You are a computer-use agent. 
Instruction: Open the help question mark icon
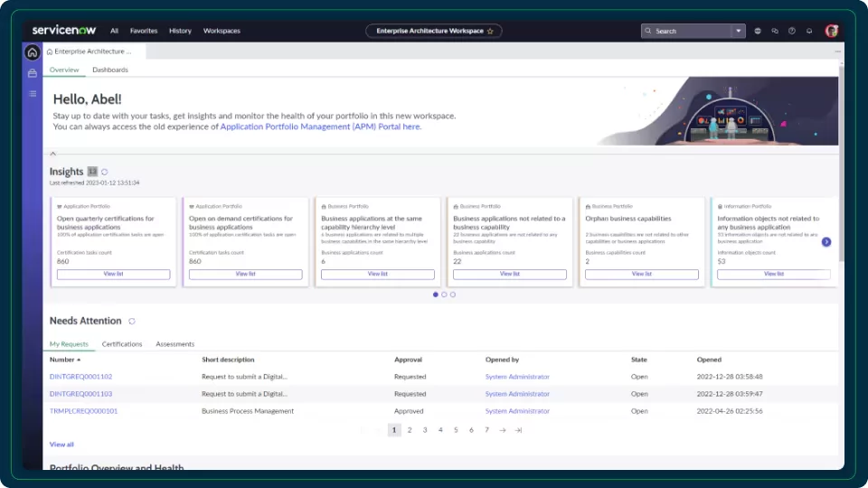pyautogui.click(x=792, y=31)
